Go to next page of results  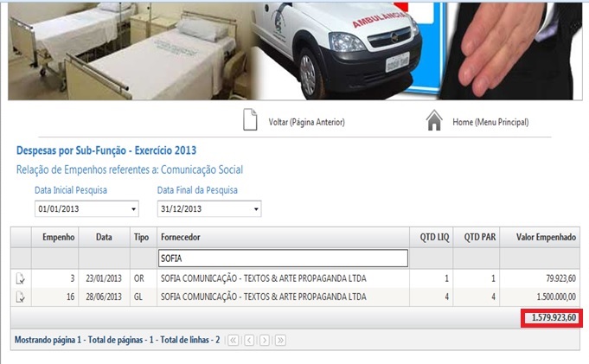point(265,341)
